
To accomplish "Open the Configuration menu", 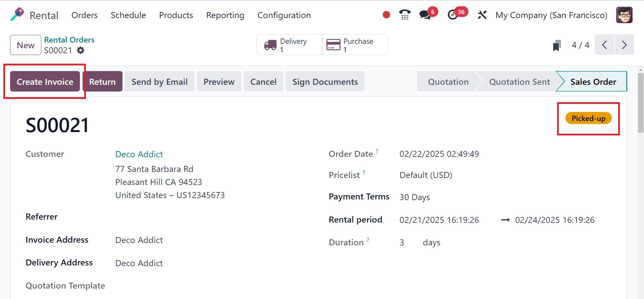I will point(284,15).
